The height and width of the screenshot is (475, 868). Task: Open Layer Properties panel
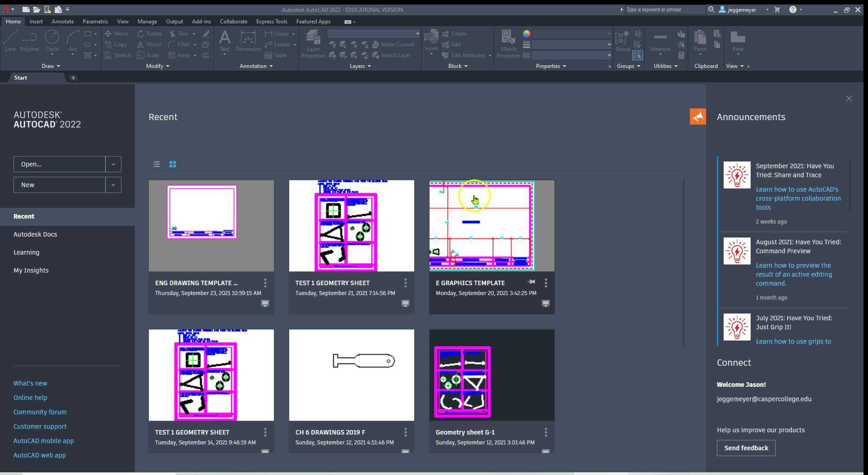(x=313, y=43)
